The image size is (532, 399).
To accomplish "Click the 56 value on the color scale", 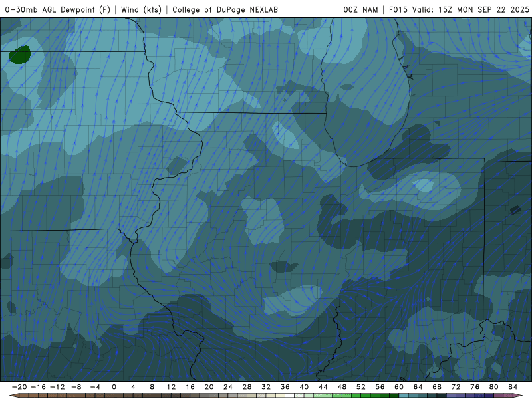I will click(x=380, y=387).
